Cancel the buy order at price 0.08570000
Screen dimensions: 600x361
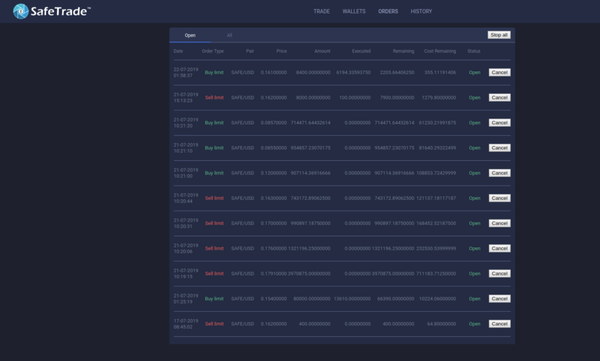[499, 123]
